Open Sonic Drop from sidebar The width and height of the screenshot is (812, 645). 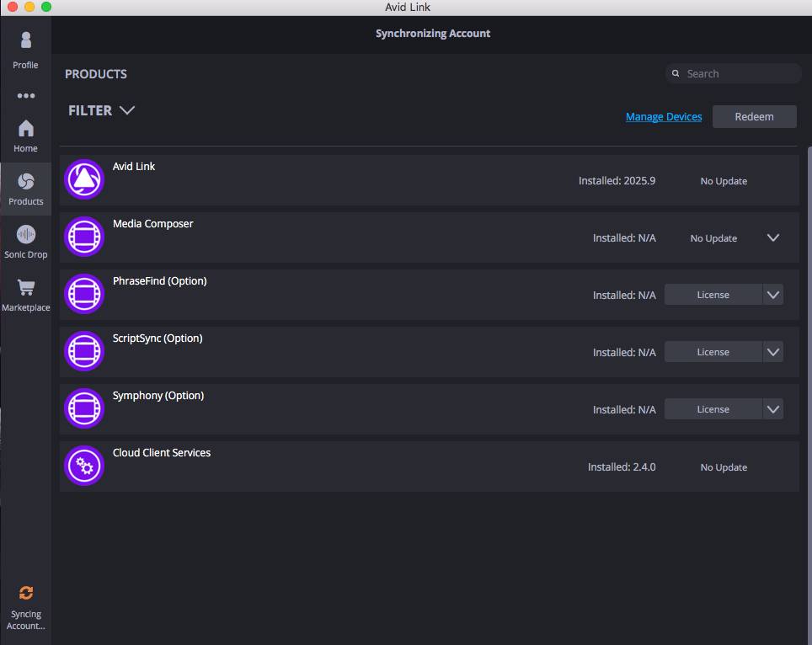(x=26, y=242)
